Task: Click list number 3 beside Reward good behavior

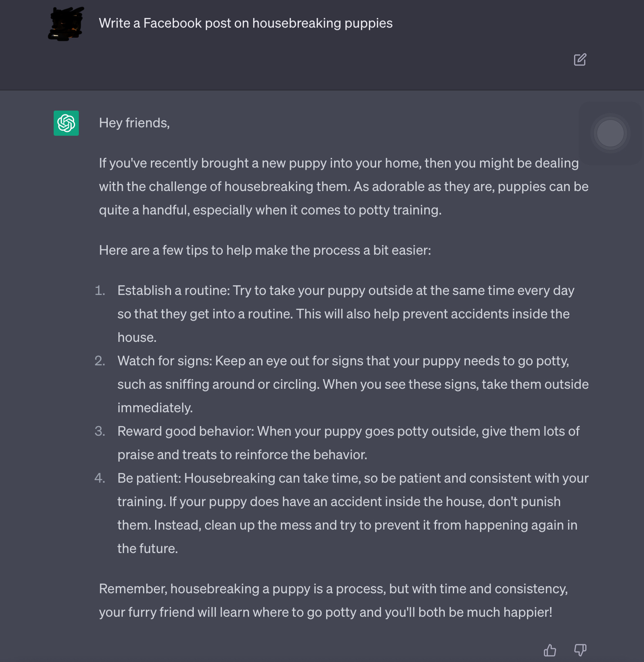Action: (100, 431)
